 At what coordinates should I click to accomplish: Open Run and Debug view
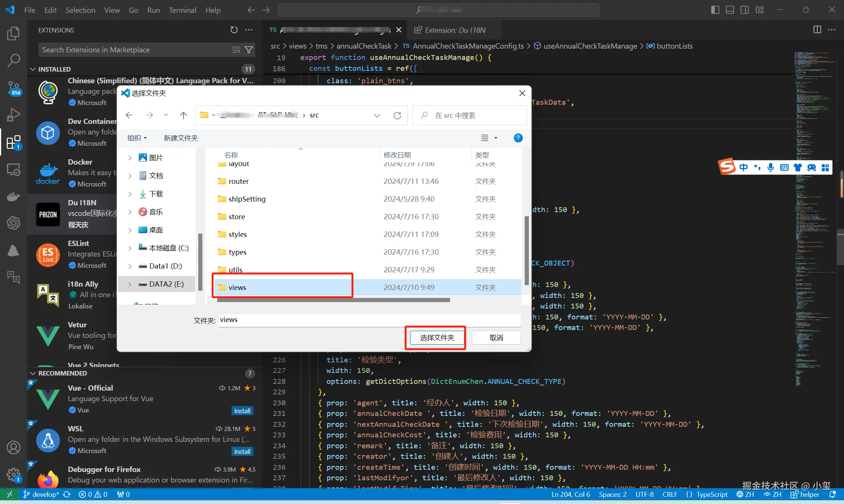pos(14,115)
